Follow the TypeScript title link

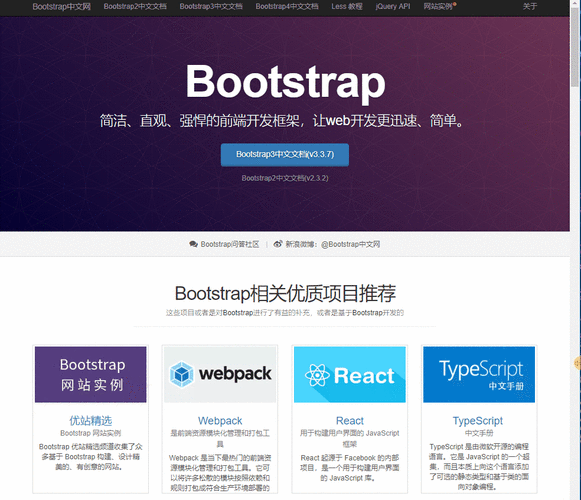pos(478,421)
